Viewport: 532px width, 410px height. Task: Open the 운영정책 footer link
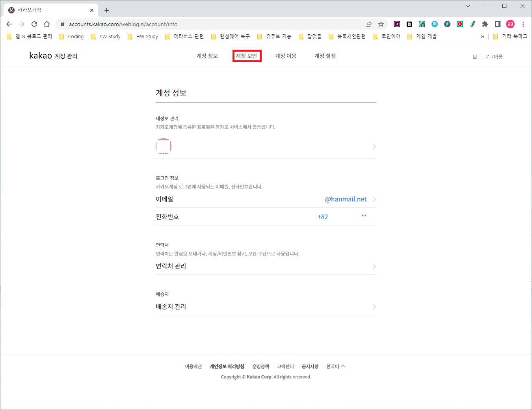pyautogui.click(x=261, y=366)
